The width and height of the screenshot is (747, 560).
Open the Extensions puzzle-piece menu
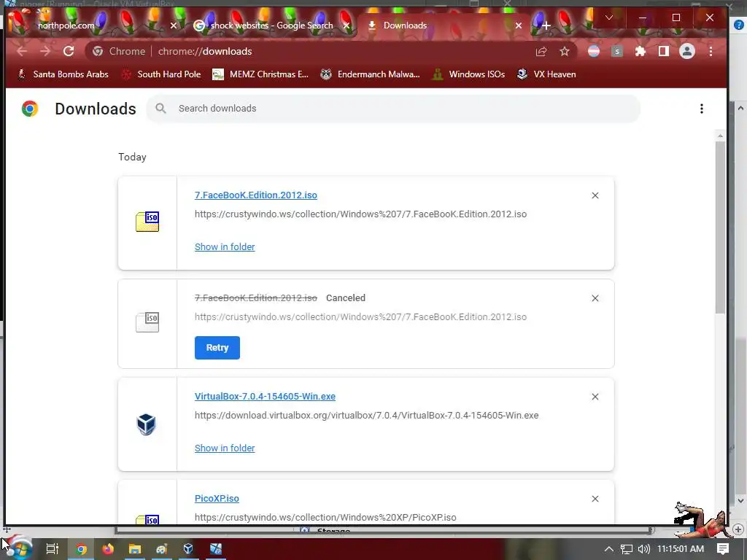pos(640,52)
